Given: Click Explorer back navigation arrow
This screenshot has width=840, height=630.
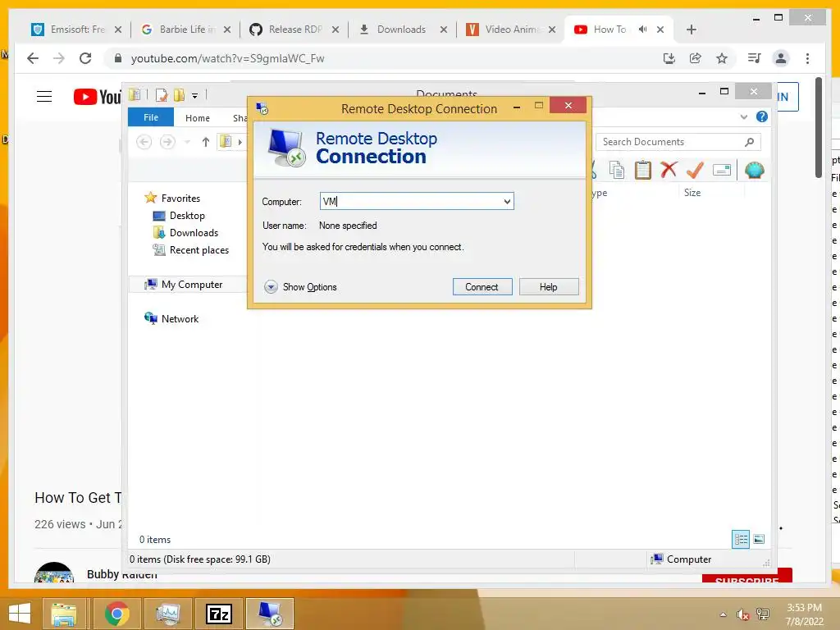Looking at the screenshot, I should click(x=144, y=142).
